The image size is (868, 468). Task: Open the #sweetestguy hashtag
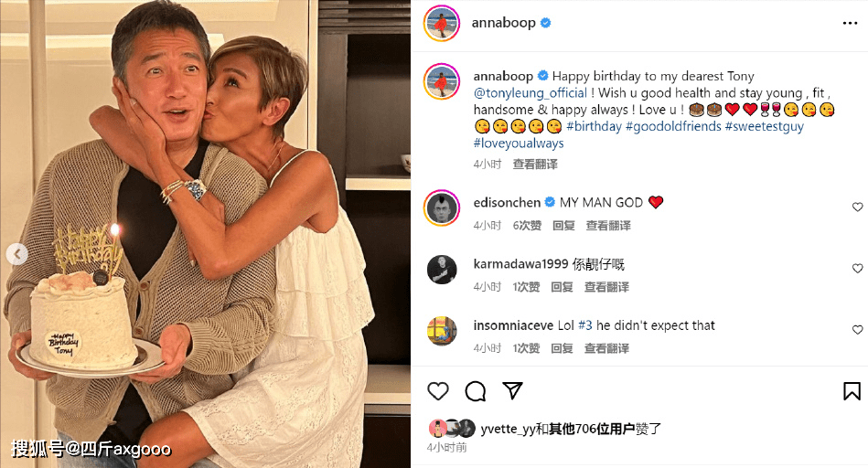tap(764, 126)
